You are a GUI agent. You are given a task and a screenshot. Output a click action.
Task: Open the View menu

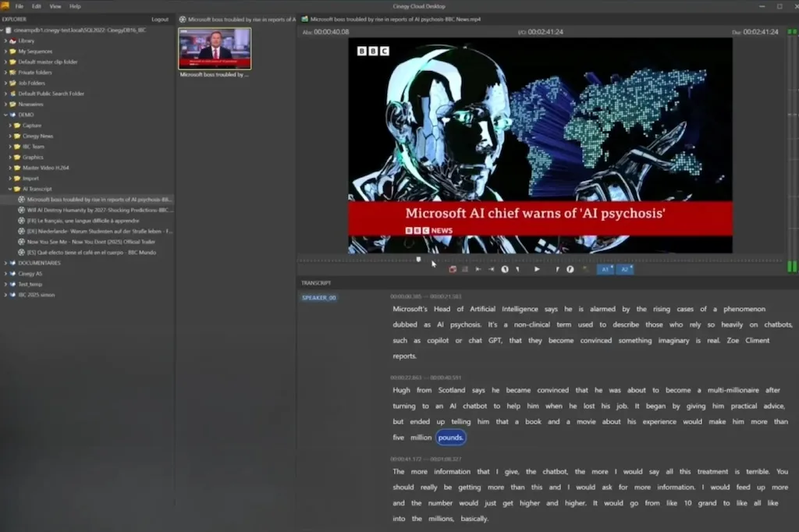[55, 6]
